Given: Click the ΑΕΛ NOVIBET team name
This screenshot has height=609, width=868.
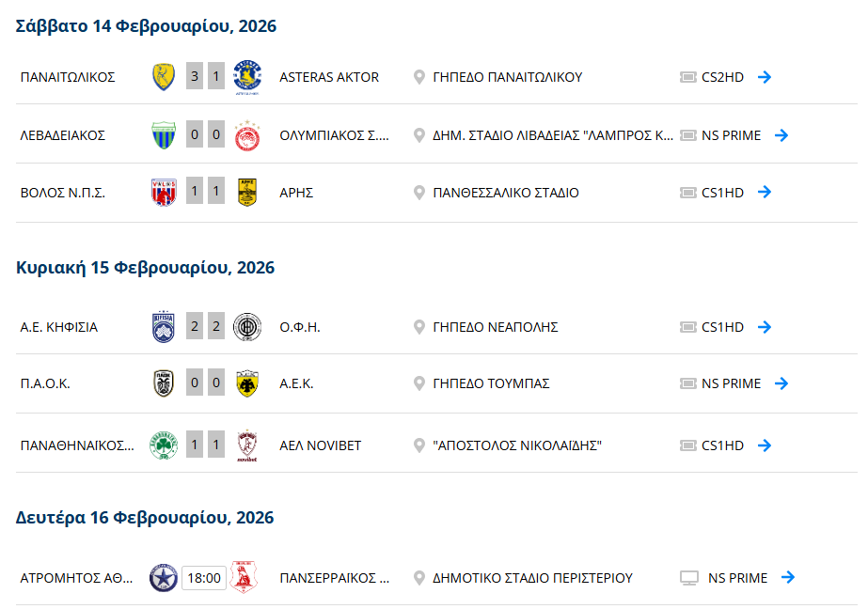Looking at the screenshot, I should pos(320,445).
